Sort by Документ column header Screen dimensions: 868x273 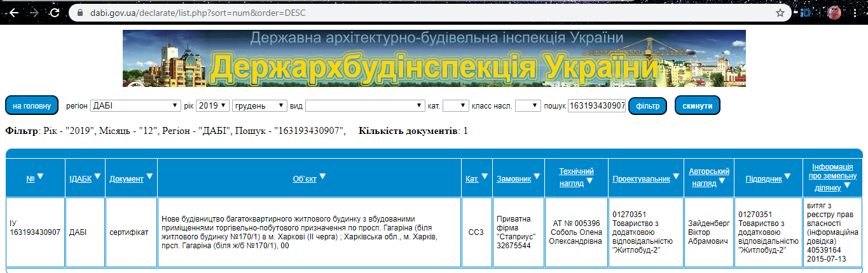click(x=127, y=179)
